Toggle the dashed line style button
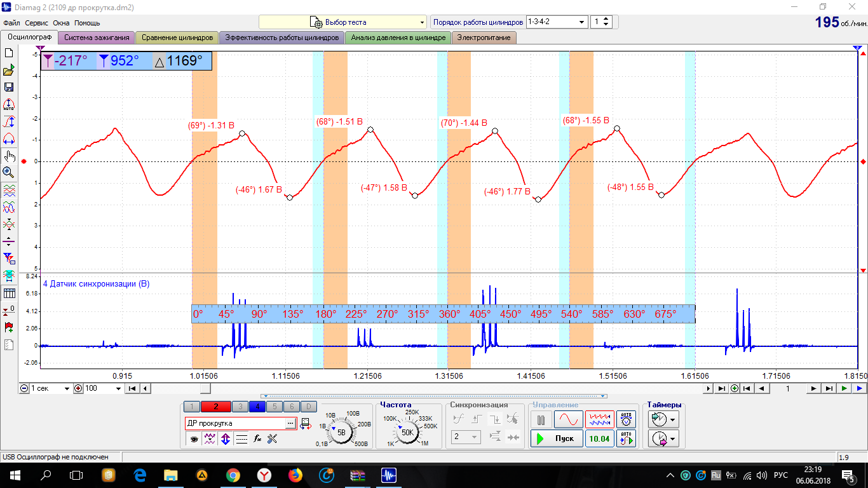868x488 pixels. pos(241,438)
